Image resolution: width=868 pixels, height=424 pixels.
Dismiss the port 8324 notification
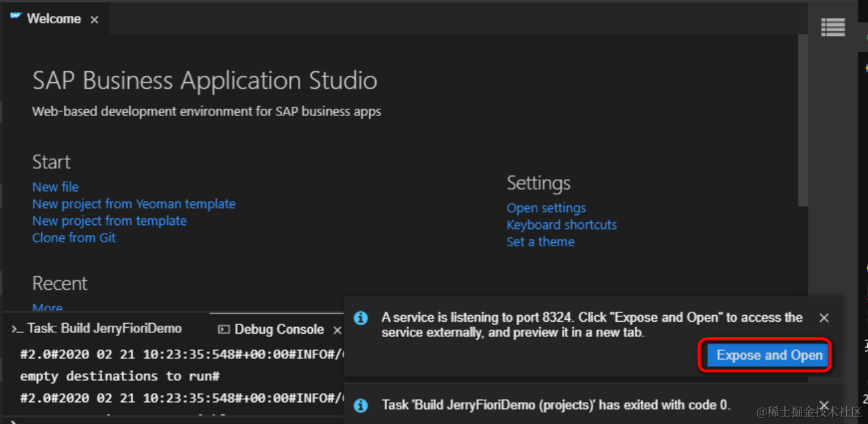click(824, 318)
